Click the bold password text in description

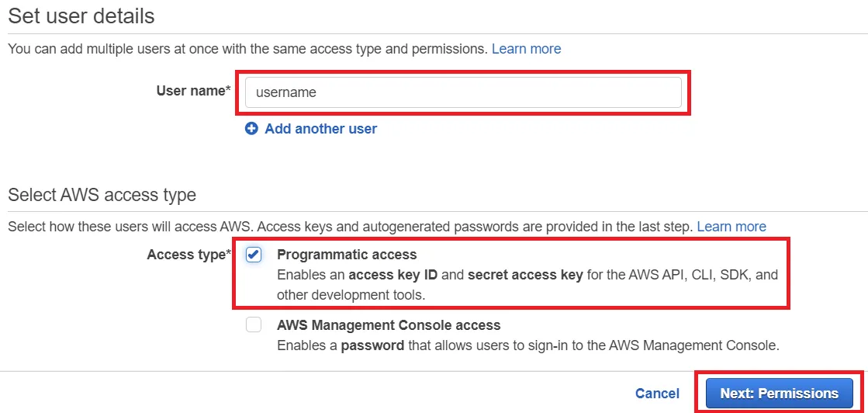click(372, 345)
